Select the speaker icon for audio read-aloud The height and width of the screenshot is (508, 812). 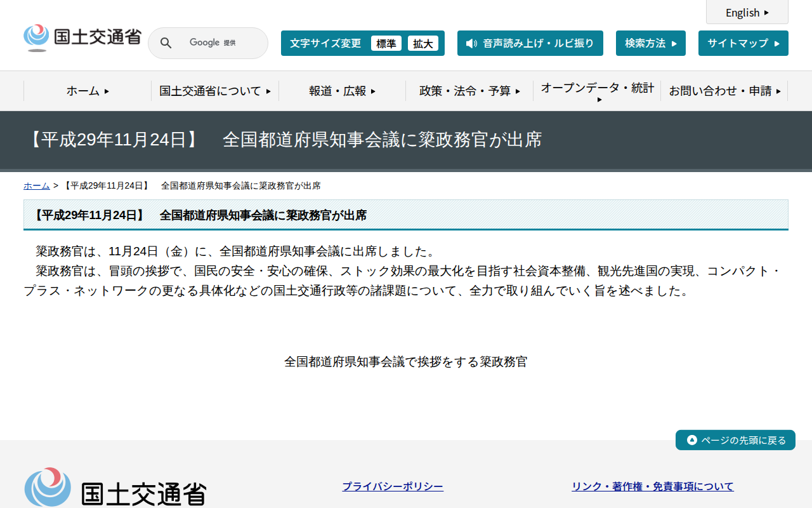470,43
